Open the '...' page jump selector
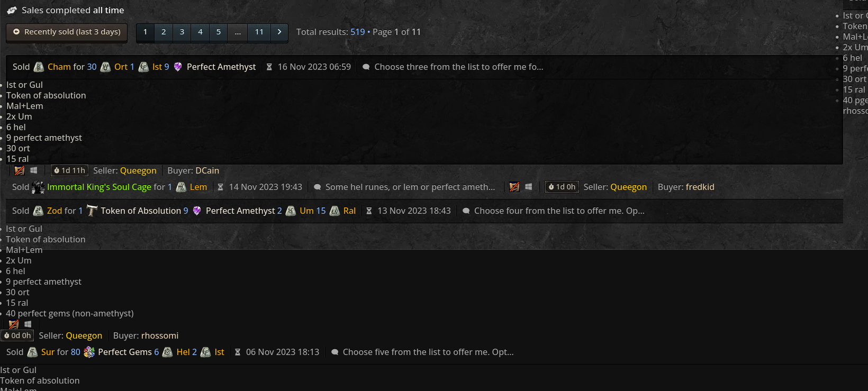The width and height of the screenshot is (868, 391). (238, 32)
